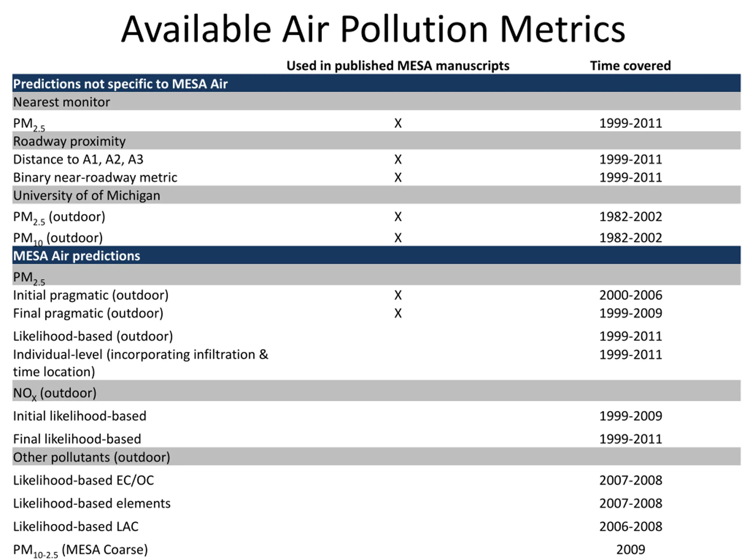Click the 'Roadway proximity' gray header row
The width and height of the screenshot is (747, 560).
click(376, 141)
